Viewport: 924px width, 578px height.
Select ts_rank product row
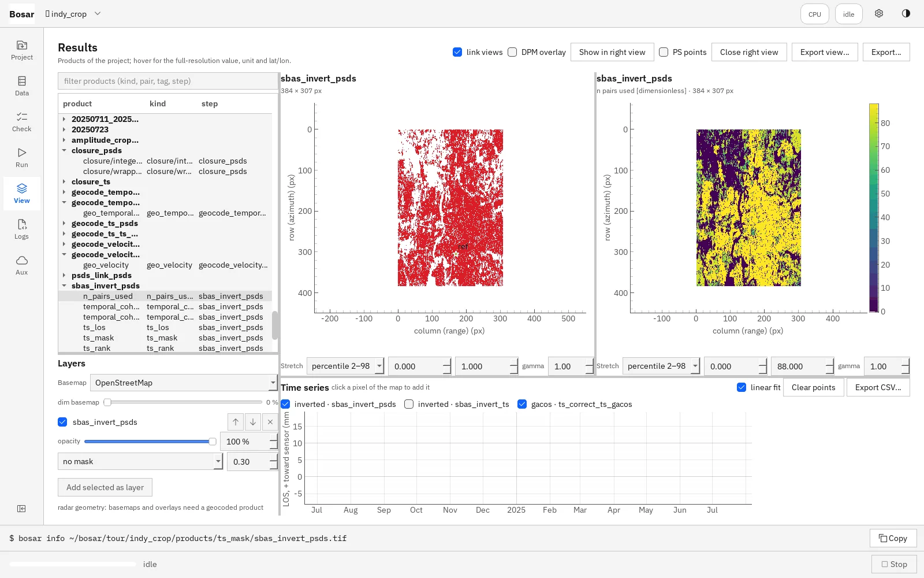coord(165,348)
